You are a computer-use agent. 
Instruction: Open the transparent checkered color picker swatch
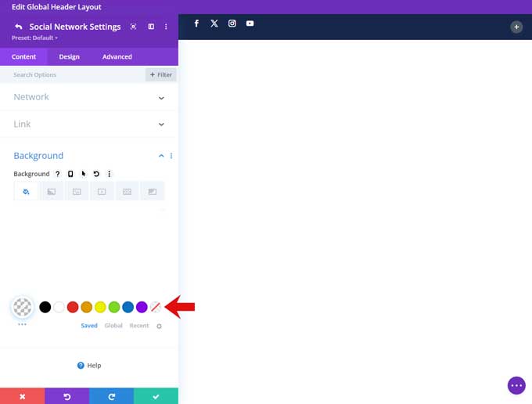[x=23, y=307]
